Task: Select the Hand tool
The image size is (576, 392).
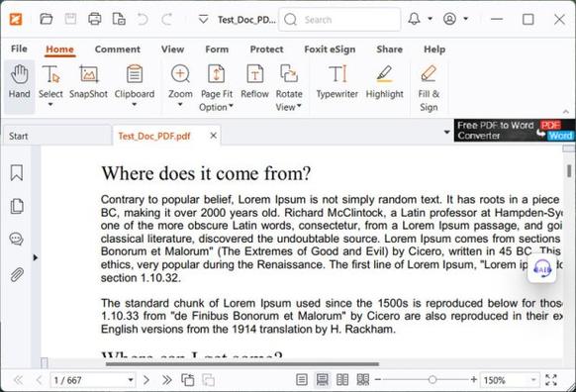Action: (20, 82)
